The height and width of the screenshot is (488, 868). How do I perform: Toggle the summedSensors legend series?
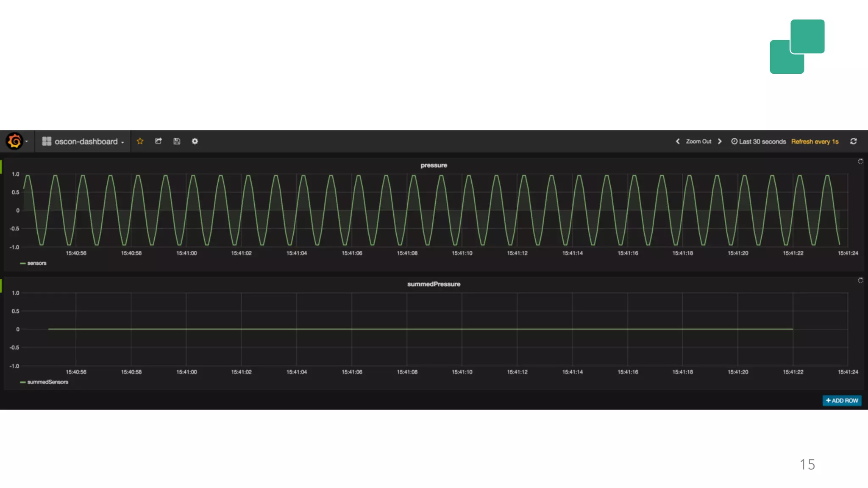coord(47,382)
